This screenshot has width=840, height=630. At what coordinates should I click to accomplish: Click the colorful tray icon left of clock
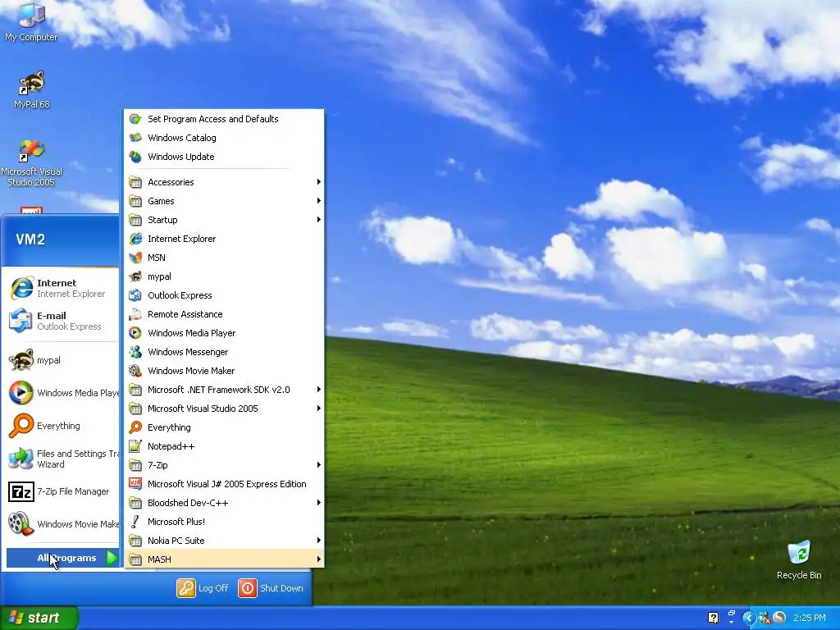(764, 618)
